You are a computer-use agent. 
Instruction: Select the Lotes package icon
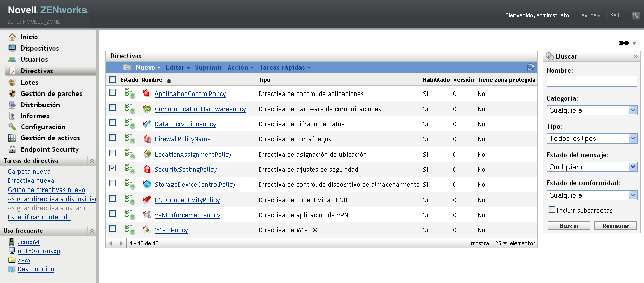coord(12,82)
